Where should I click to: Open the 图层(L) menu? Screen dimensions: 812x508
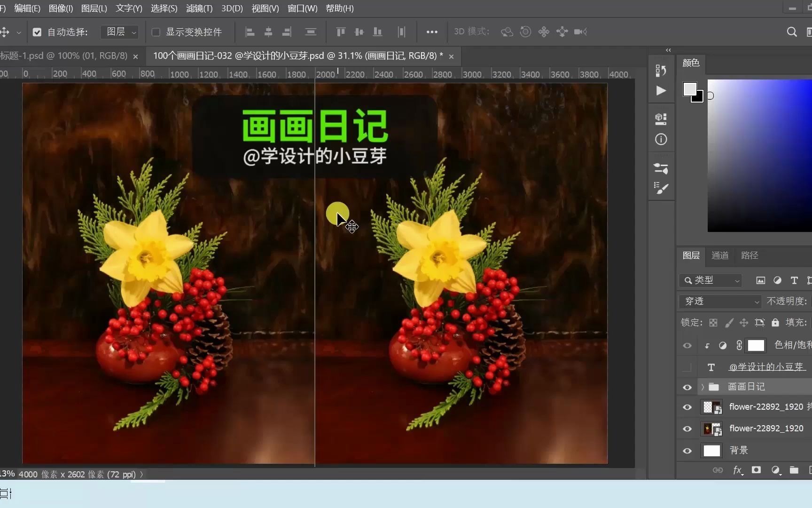pos(94,8)
